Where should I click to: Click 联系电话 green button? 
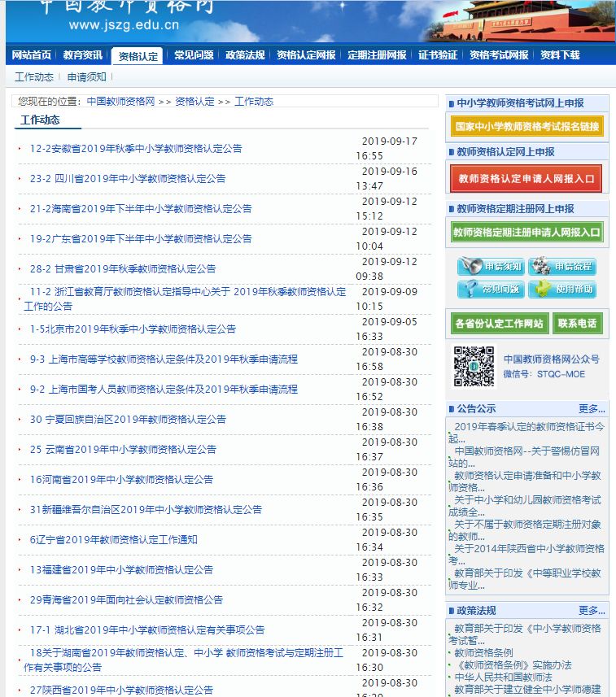(x=577, y=323)
